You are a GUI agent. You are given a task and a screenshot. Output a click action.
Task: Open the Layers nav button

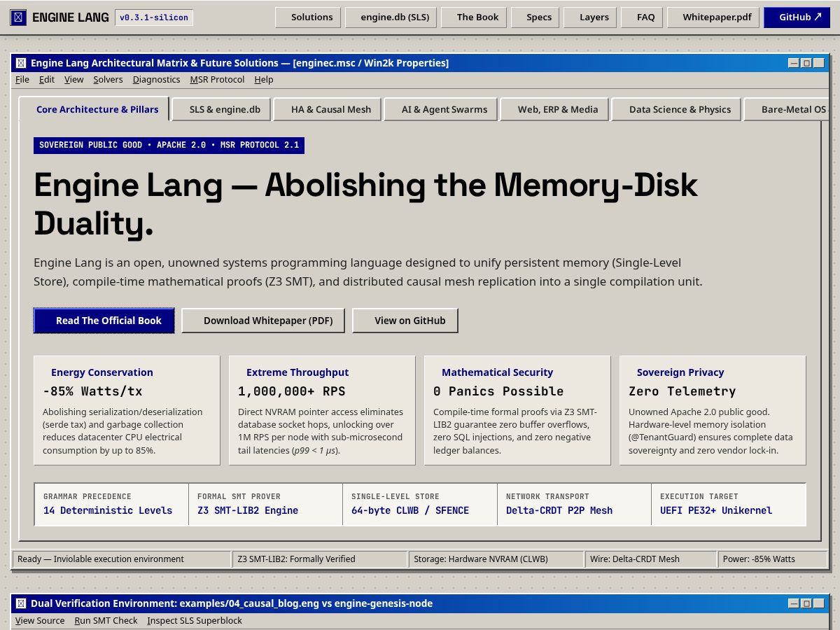pos(590,17)
